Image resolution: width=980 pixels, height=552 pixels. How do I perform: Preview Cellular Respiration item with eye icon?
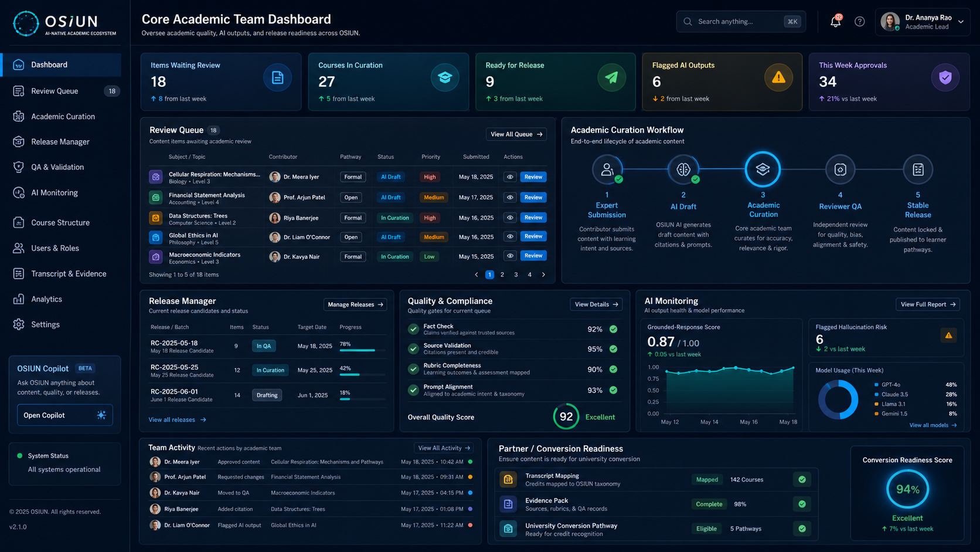point(510,177)
